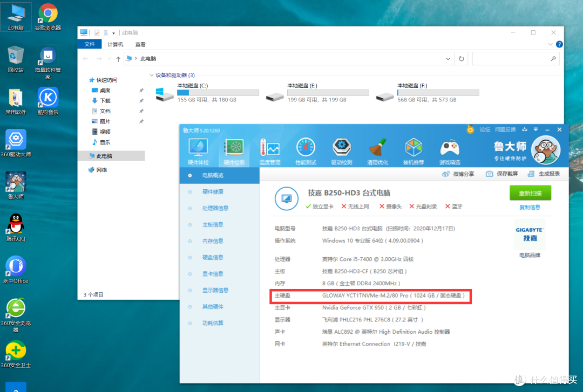Launch 360安全浏览器 desktop shortcut

[16, 315]
